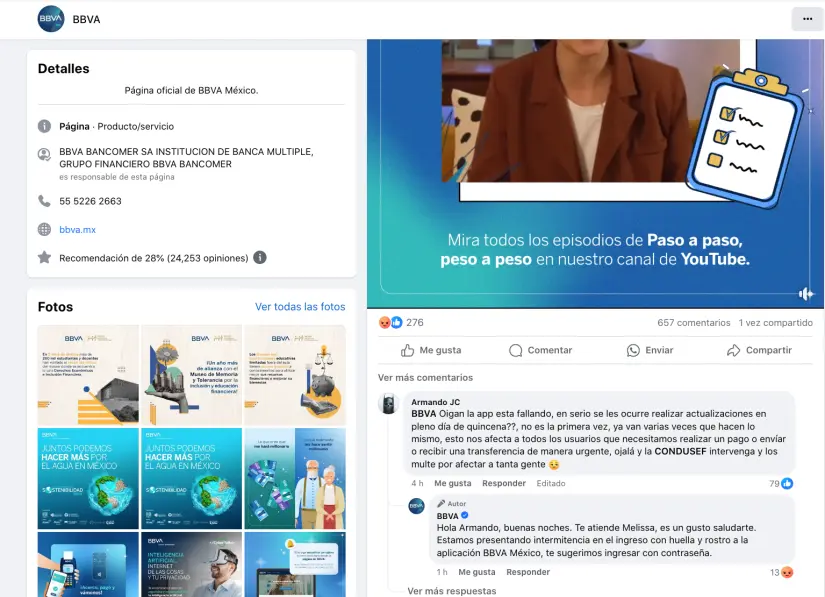Click the audio waveform icon on video
Image resolution: width=825 pixels, height=597 pixels.
pyautogui.click(x=806, y=293)
